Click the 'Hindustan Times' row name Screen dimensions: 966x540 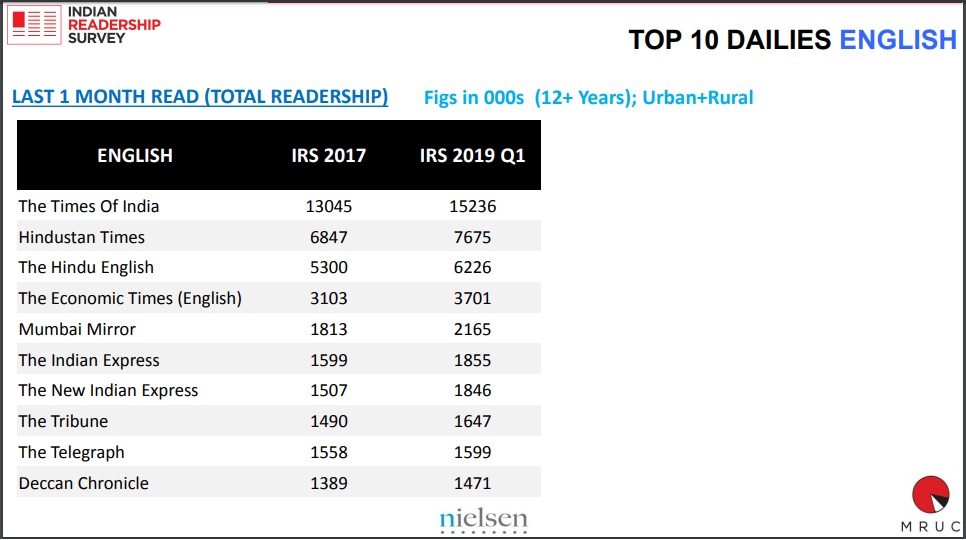(82, 237)
